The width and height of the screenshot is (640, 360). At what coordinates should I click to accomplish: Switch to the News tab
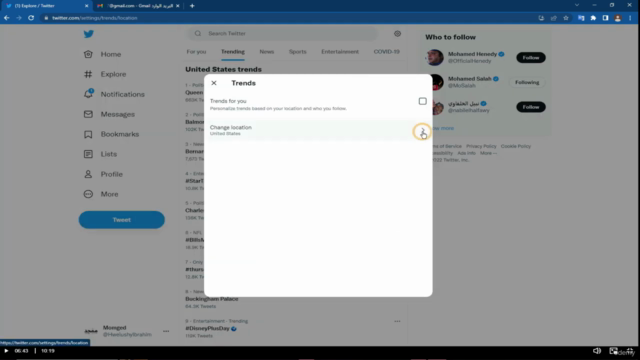[x=267, y=52]
